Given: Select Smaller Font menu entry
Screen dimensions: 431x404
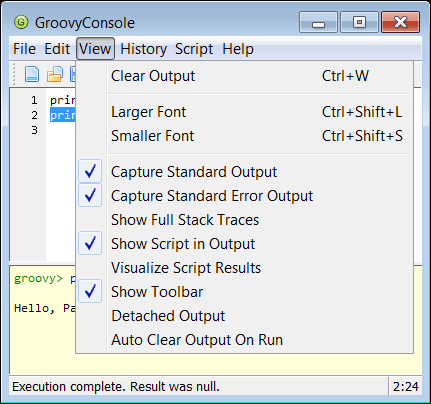Looking at the screenshot, I should (244, 136).
